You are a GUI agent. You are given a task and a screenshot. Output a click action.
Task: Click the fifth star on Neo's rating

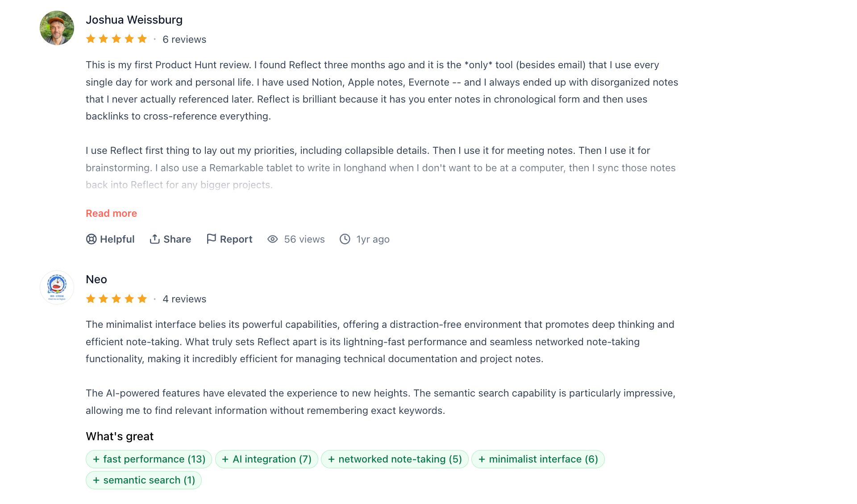(x=143, y=299)
